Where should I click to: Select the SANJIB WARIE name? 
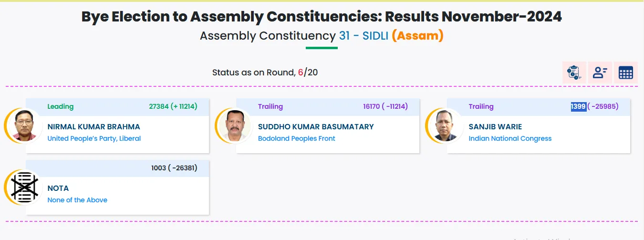pyautogui.click(x=495, y=126)
